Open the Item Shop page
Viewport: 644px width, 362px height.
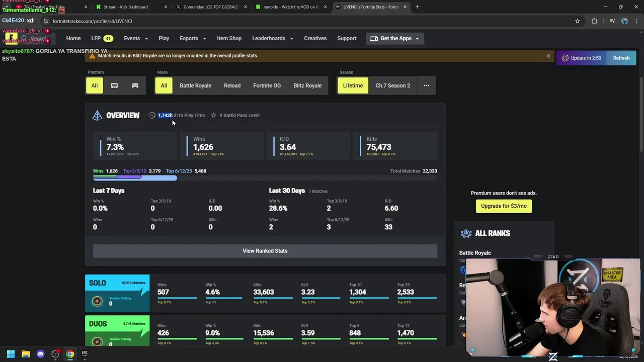[229, 38]
